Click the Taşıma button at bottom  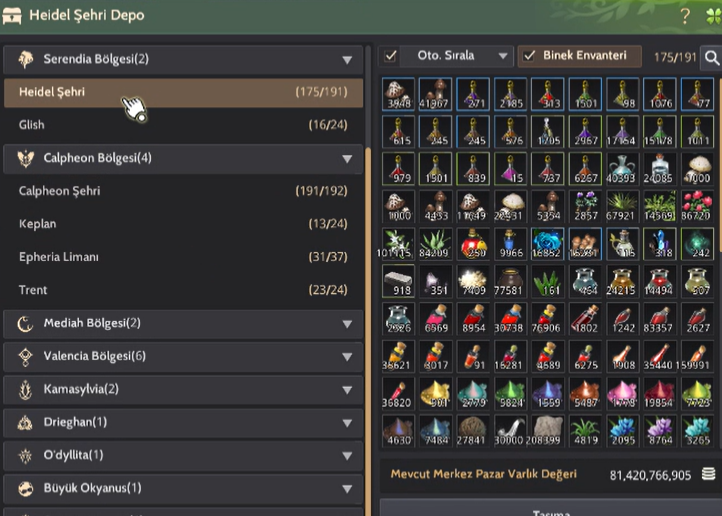point(551,508)
